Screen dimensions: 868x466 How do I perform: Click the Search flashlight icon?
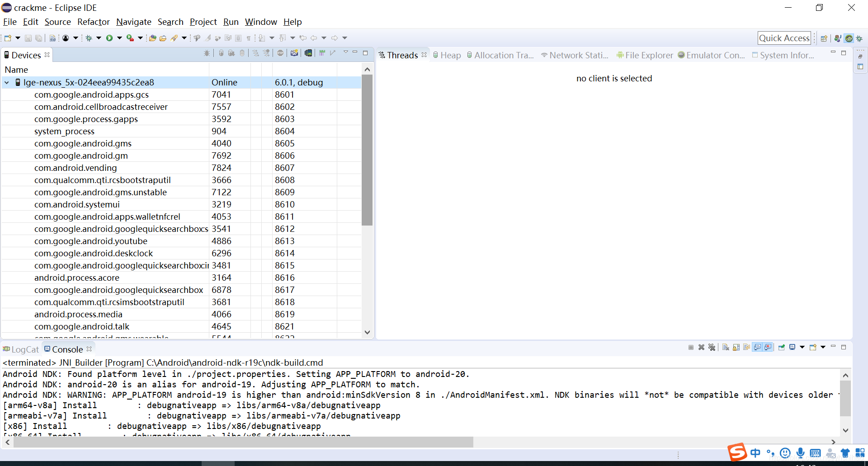pos(175,38)
